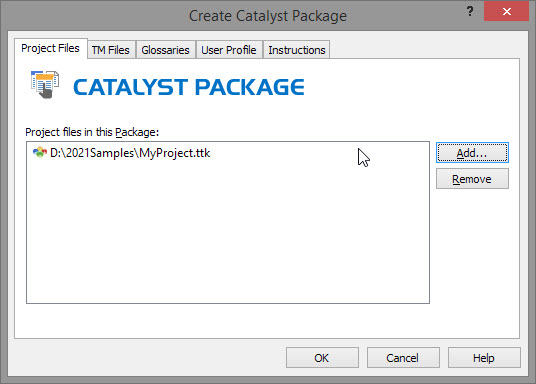The image size is (536, 384).
Task: Cancel the package creation dialog
Action: point(403,358)
